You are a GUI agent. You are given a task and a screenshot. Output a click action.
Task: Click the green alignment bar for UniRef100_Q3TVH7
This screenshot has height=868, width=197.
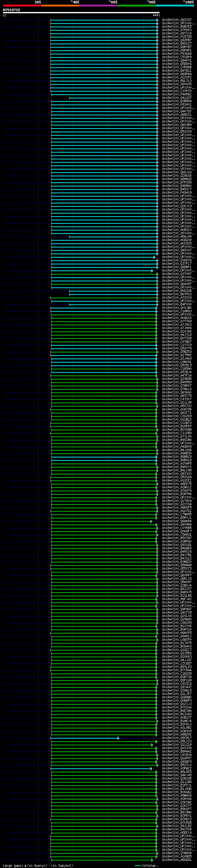pos(105,274)
